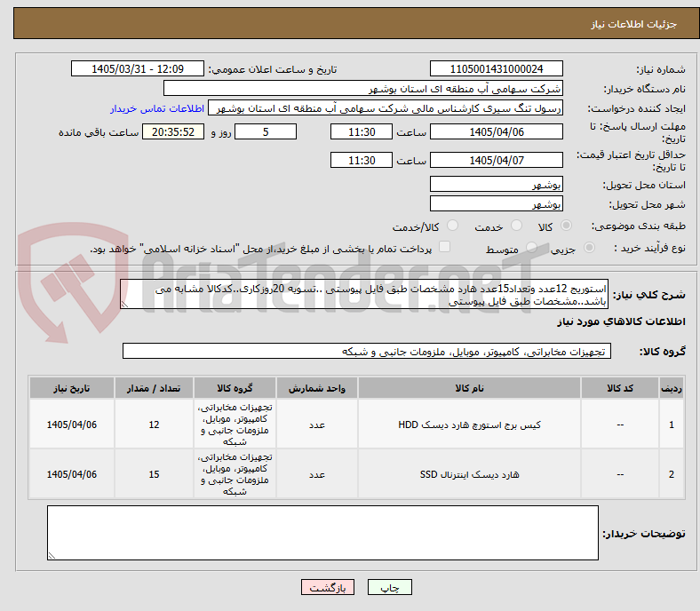Click the بازگشت back button
Image resolution: width=700 pixels, height=611 pixels.
pos(328,587)
